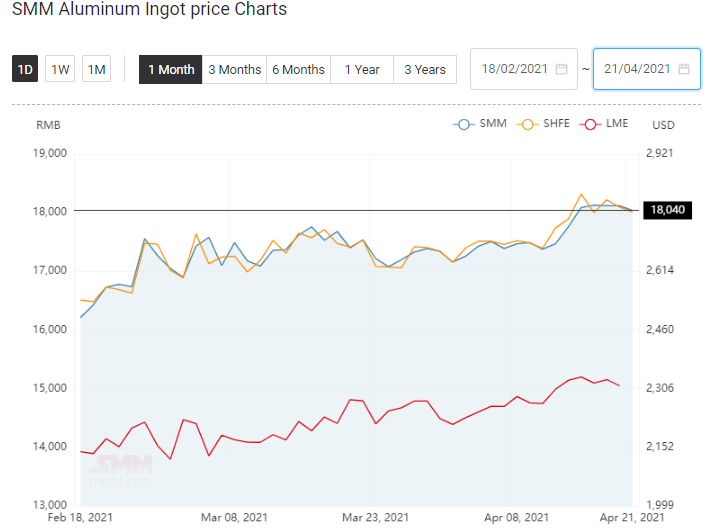Click the start date field 18/02/2021
721x532 pixels.
click(x=524, y=69)
